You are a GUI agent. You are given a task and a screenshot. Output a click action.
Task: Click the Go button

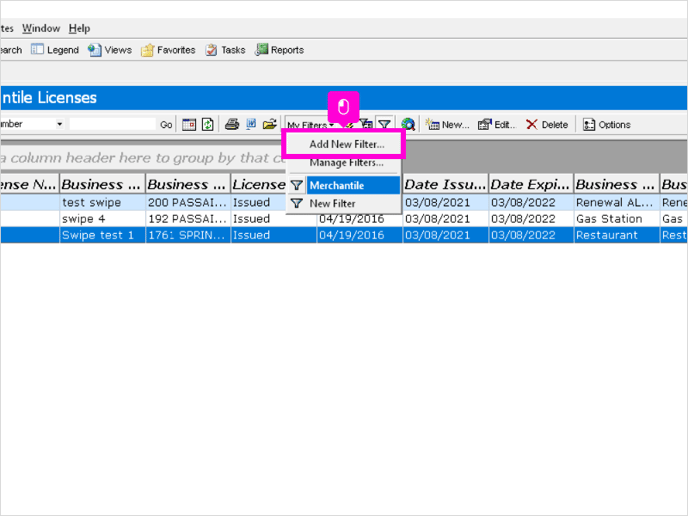tap(166, 125)
